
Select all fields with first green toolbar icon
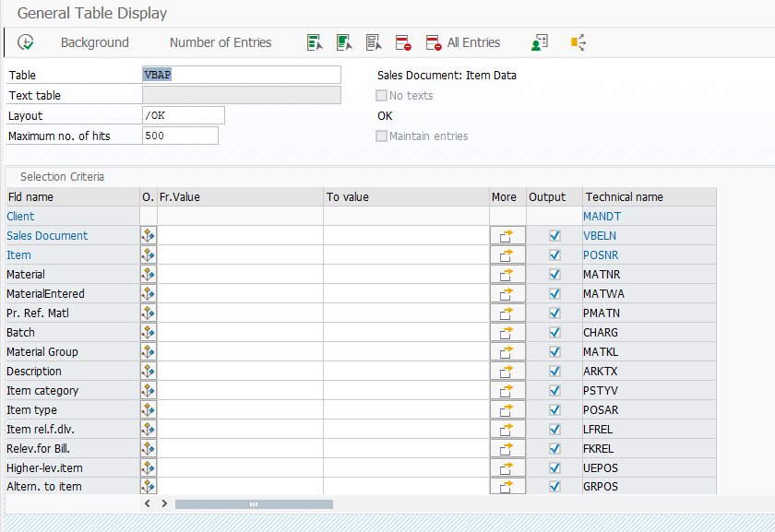tap(315, 41)
